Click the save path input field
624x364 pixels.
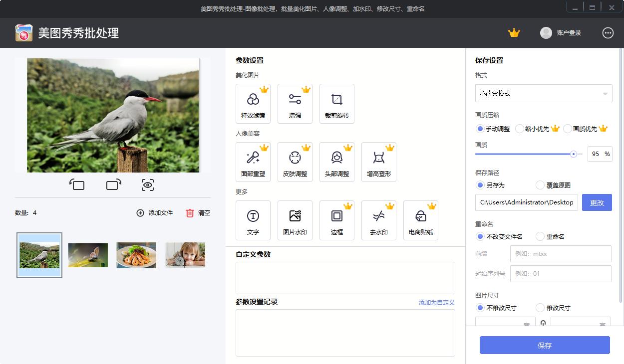coord(527,202)
